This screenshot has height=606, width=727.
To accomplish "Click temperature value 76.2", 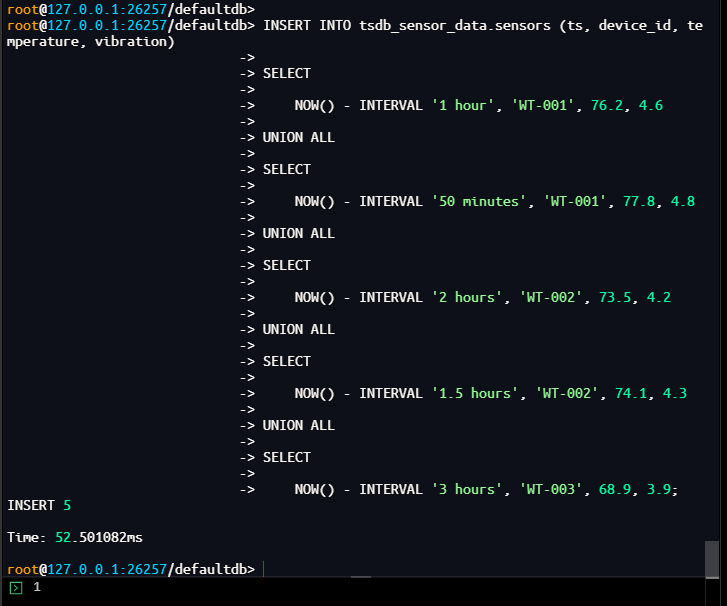I will pos(607,105).
